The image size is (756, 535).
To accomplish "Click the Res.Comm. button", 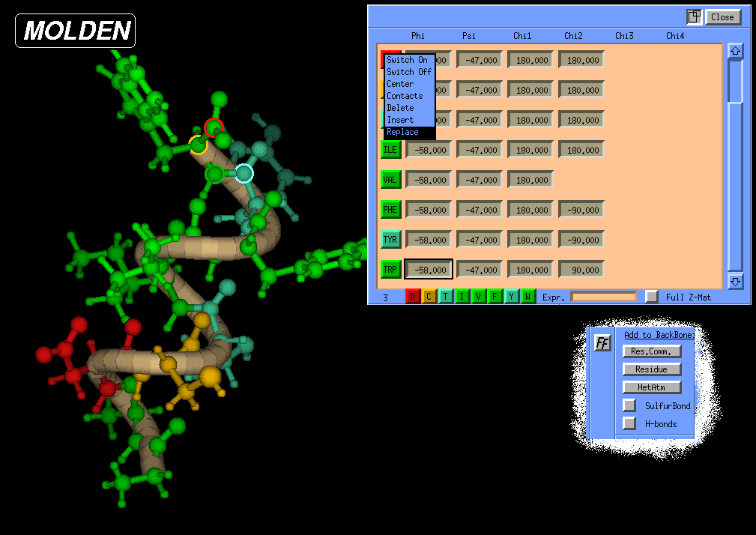I will (x=652, y=351).
